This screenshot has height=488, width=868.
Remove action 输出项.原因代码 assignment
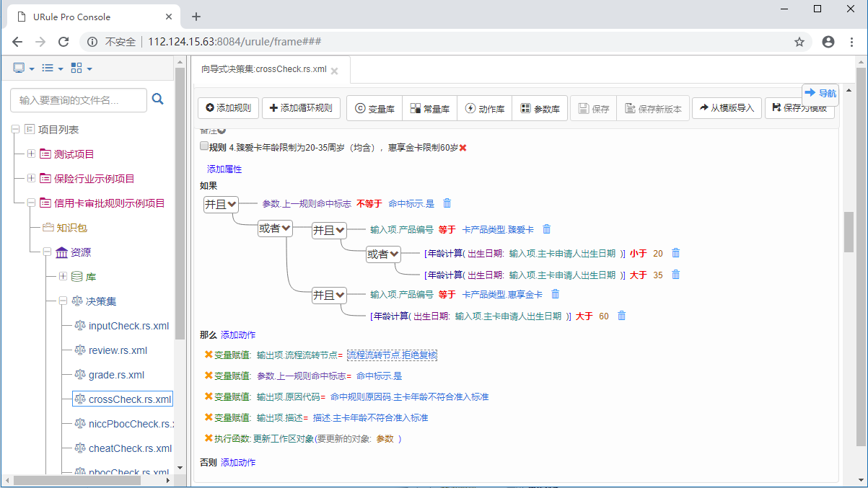tap(209, 396)
